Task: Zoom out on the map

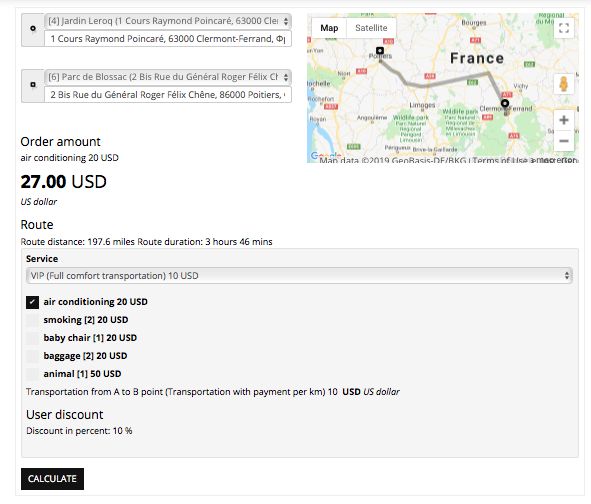Action: click(x=563, y=141)
